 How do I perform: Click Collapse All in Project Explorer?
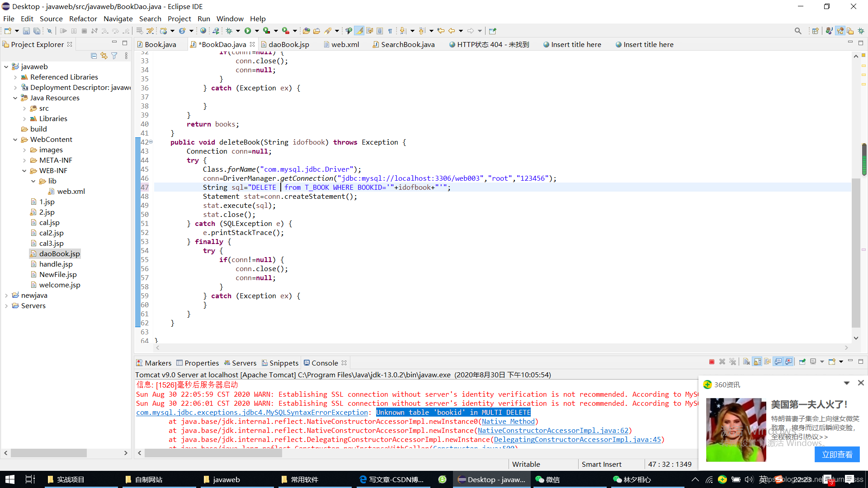[x=94, y=56]
